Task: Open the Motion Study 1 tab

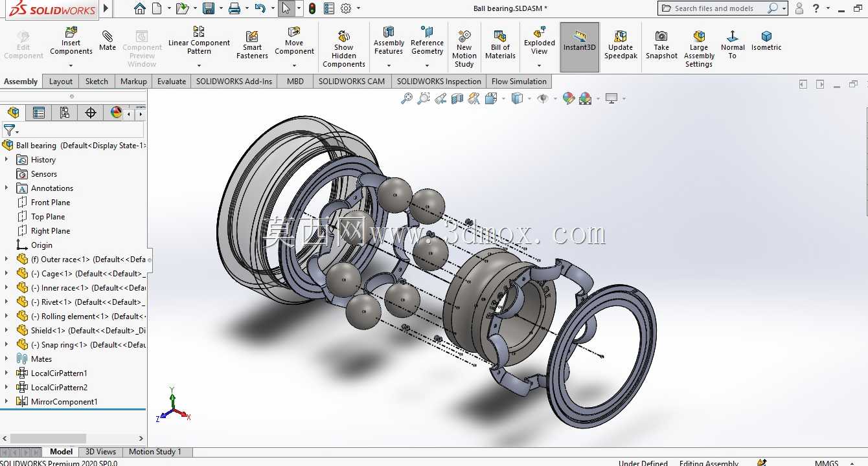Action: [x=155, y=452]
